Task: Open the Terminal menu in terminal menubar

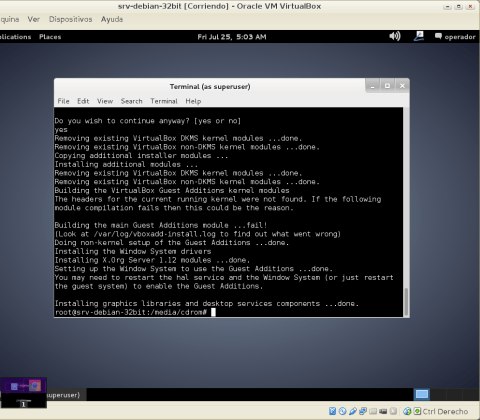Action: point(164,101)
